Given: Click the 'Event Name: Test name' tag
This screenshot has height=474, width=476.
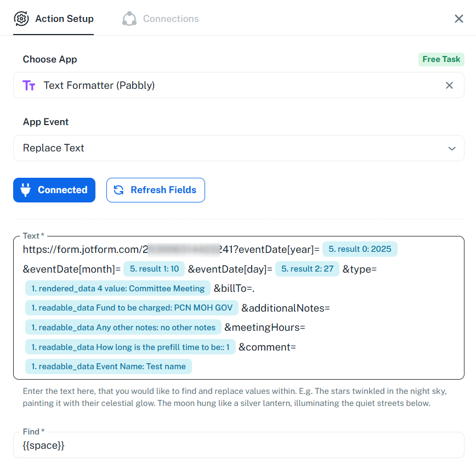Looking at the screenshot, I should [109, 366].
